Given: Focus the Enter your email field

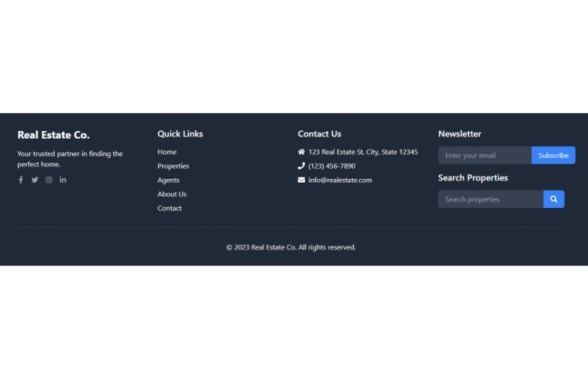Looking at the screenshot, I should [x=485, y=155].
